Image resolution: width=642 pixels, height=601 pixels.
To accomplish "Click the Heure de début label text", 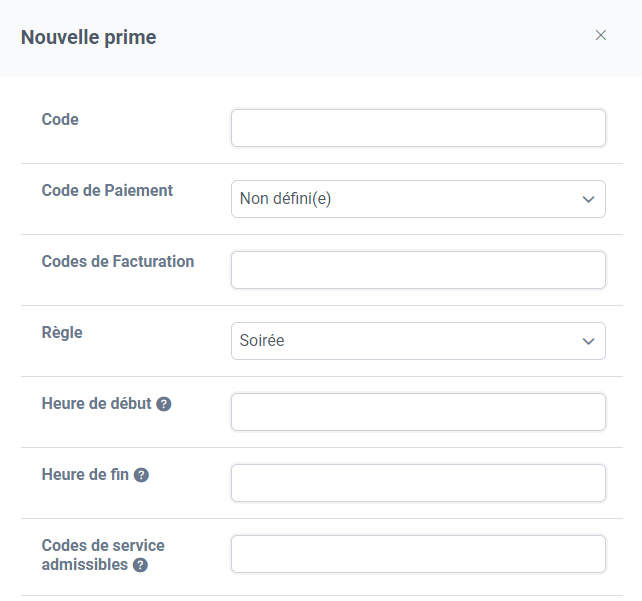I will point(97,404).
